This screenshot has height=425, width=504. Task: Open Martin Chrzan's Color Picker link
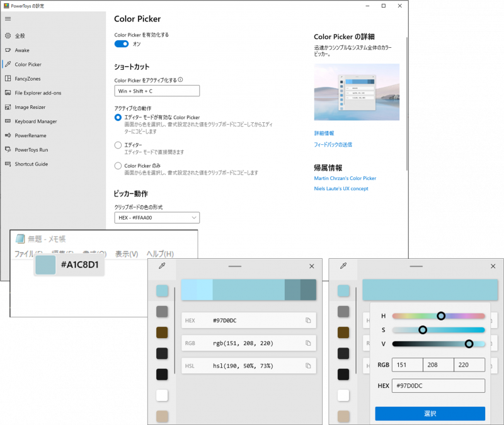345,178
